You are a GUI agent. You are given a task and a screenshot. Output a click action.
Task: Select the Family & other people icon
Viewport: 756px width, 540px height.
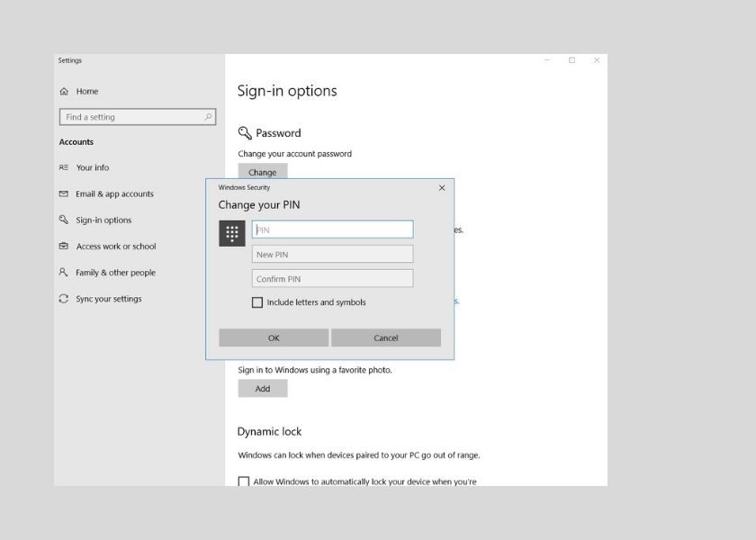(x=63, y=272)
